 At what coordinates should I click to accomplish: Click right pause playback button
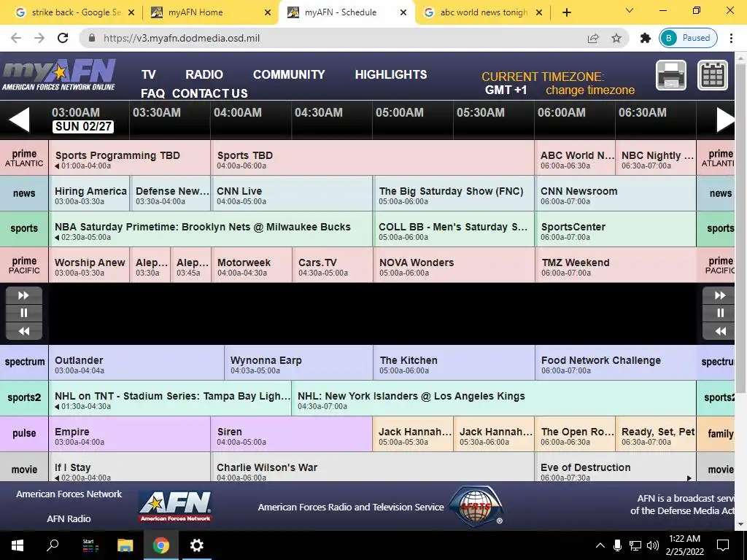tap(720, 313)
